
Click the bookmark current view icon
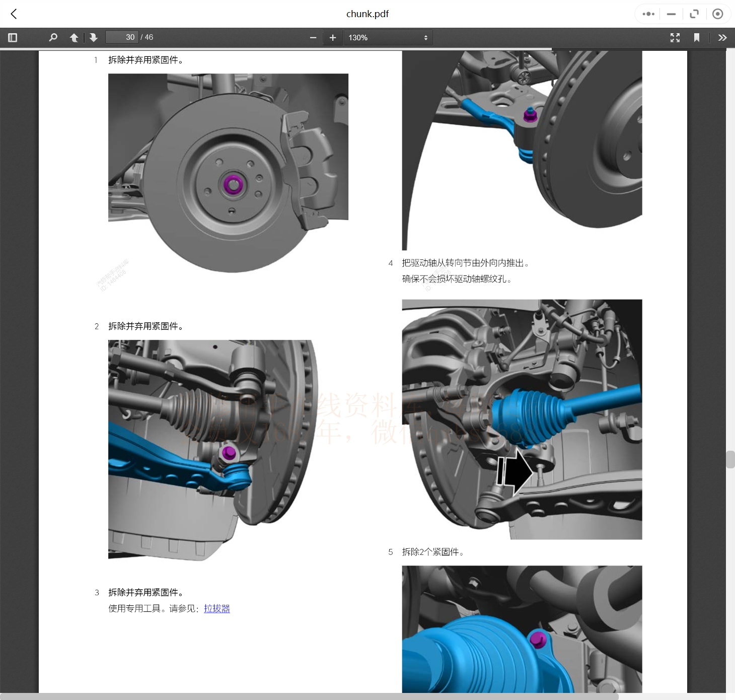click(697, 38)
